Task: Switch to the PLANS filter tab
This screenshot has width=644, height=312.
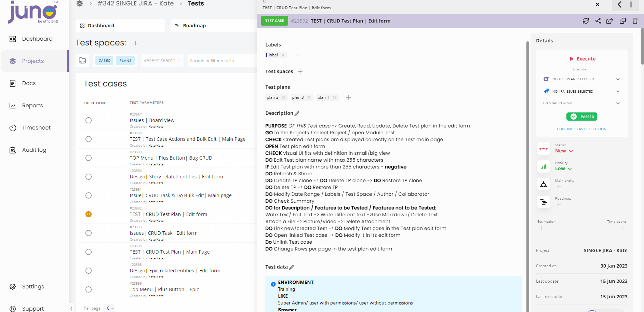Action: tap(125, 60)
